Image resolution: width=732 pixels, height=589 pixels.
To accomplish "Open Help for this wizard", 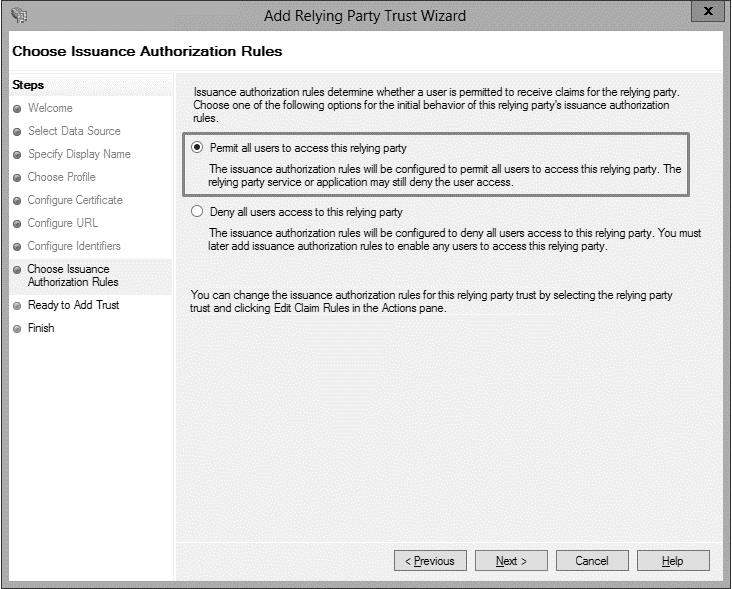I will (x=672, y=561).
